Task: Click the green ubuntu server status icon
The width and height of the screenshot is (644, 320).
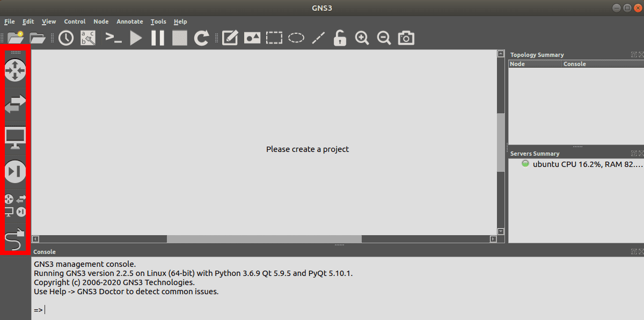Action: (x=525, y=164)
